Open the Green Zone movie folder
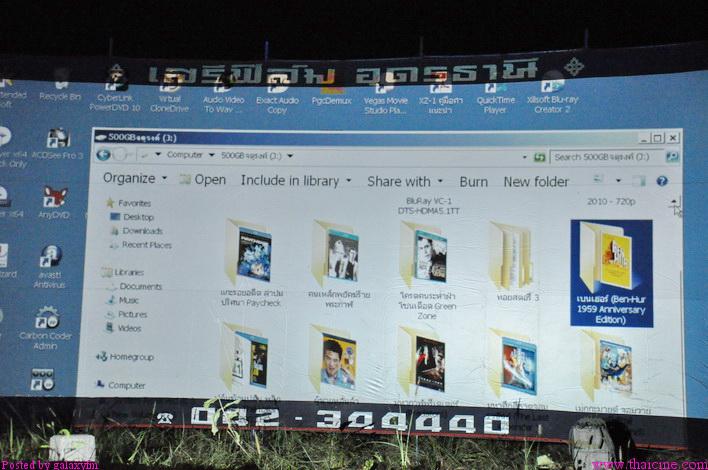708x470 pixels. click(427, 270)
